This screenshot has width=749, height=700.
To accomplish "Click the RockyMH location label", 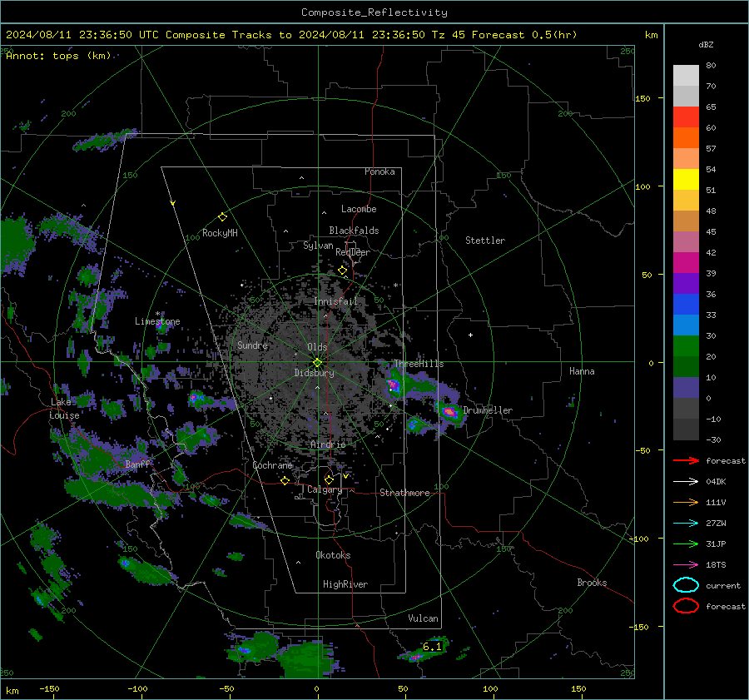I will [220, 234].
